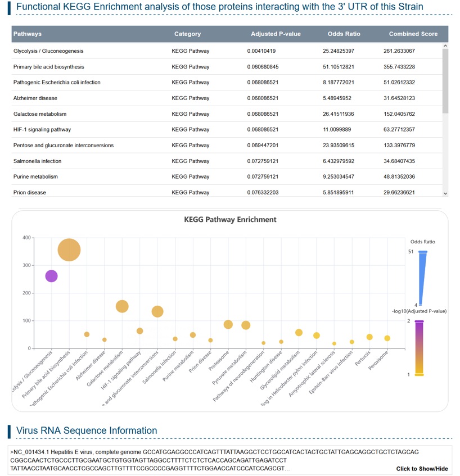
Task: Click the Pathways column header
Action: (28, 34)
